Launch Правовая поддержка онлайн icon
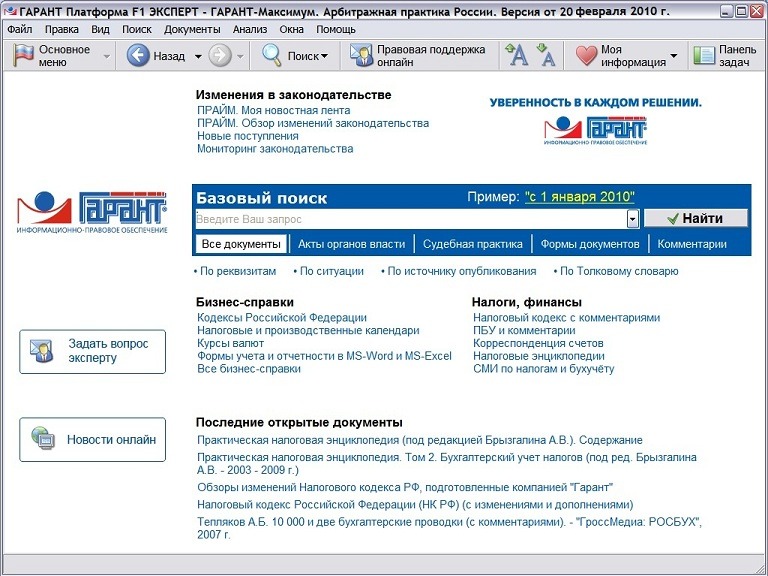The width and height of the screenshot is (768, 576). point(361,55)
